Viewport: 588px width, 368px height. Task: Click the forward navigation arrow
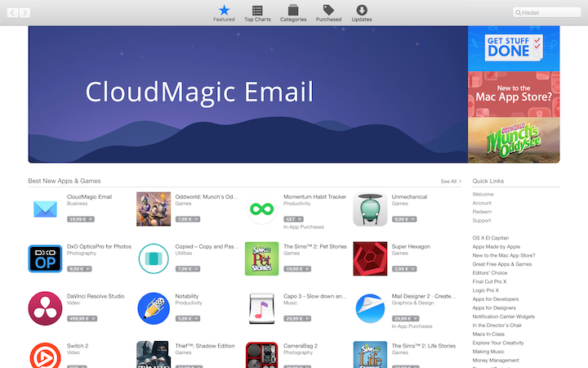tap(24, 13)
